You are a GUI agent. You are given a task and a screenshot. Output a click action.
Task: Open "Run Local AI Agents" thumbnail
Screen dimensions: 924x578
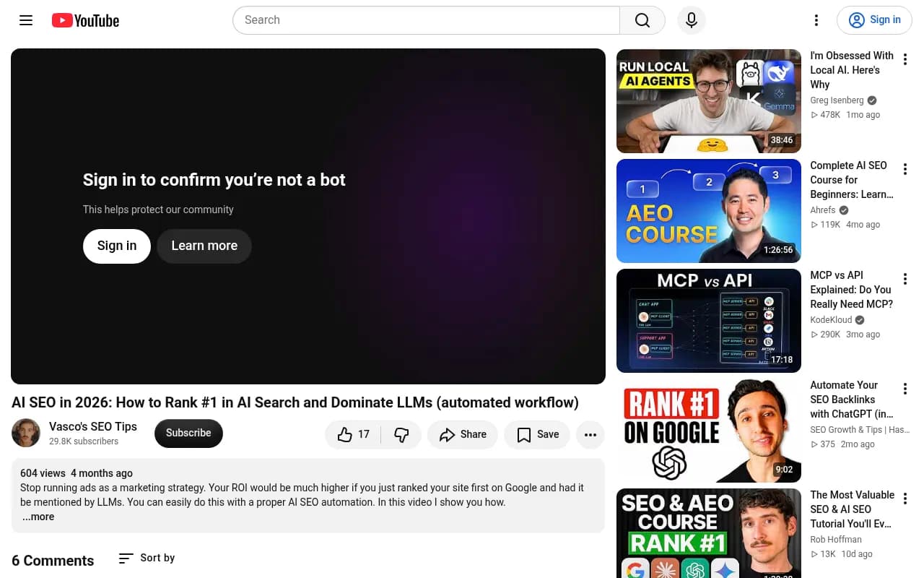click(x=709, y=101)
